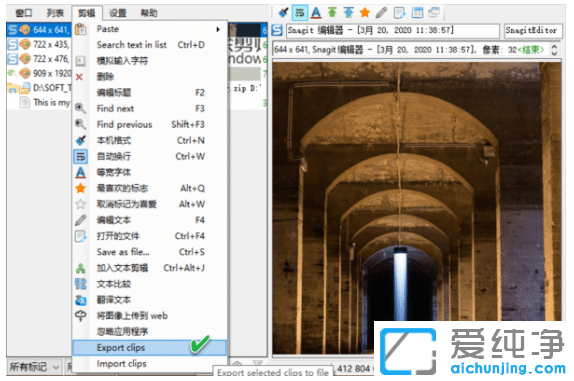Click the overlapping windows toolbar icon
Screen dimensions: 574x381
(434, 13)
